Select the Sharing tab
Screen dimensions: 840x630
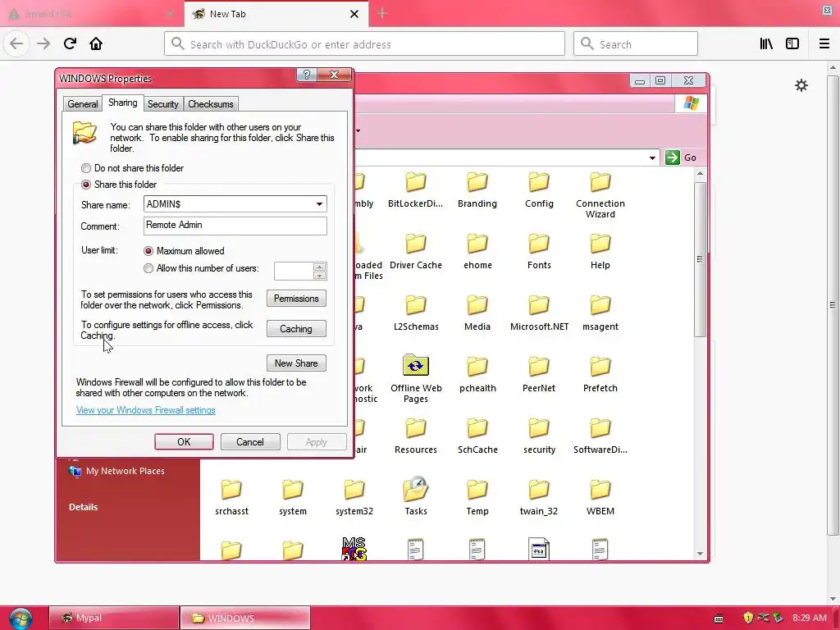coord(123,103)
